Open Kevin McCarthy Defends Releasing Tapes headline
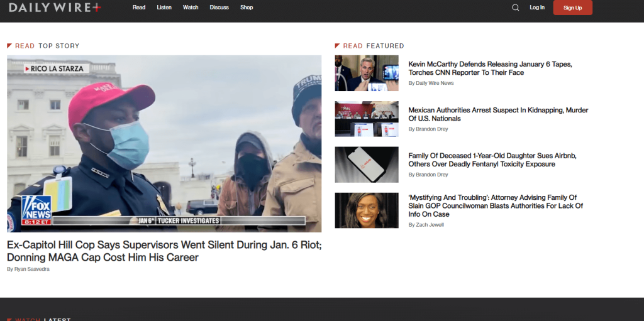This screenshot has width=644, height=321. [x=490, y=68]
